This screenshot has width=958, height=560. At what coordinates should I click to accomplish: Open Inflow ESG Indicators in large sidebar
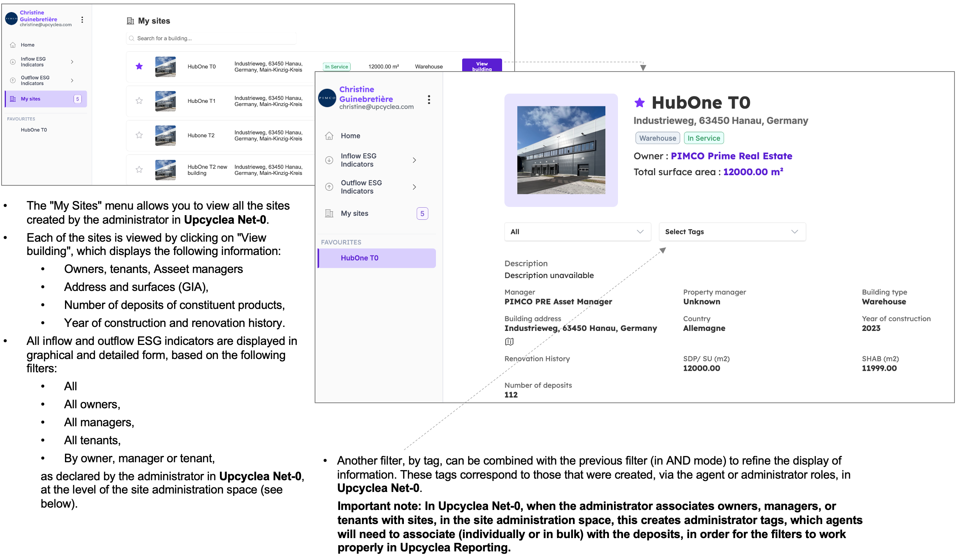coord(358,160)
